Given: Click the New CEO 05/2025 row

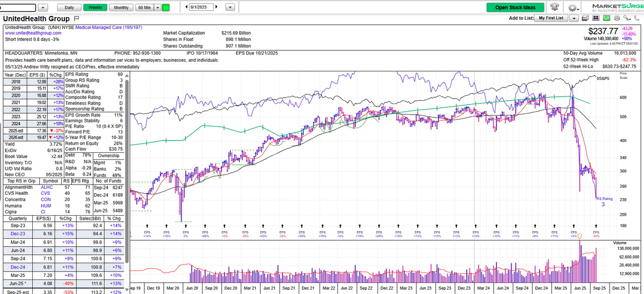Looking at the screenshot, I should click(x=32, y=175).
